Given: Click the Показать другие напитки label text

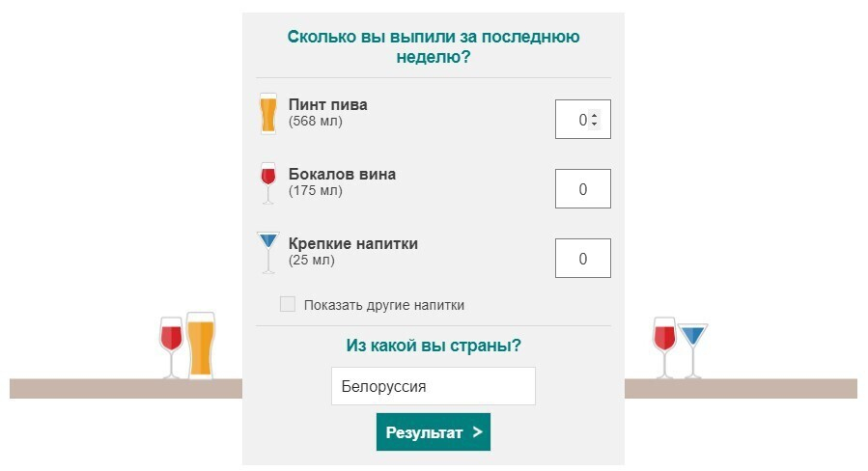Looking at the screenshot, I should tap(383, 305).
